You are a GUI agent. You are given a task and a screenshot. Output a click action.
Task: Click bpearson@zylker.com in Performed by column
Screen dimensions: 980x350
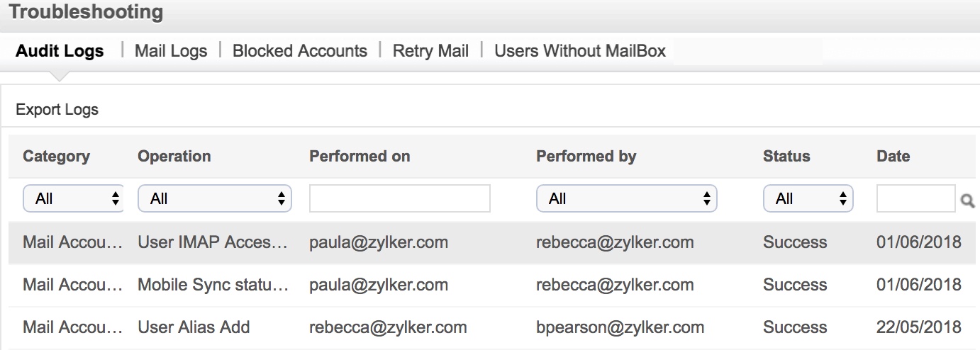coord(620,327)
